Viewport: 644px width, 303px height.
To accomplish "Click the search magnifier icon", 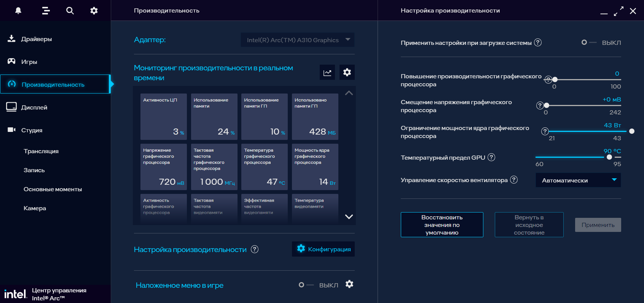I will (x=70, y=11).
